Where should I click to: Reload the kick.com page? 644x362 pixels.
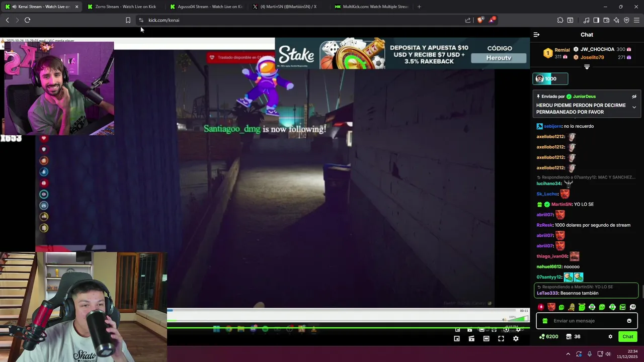[x=27, y=20]
